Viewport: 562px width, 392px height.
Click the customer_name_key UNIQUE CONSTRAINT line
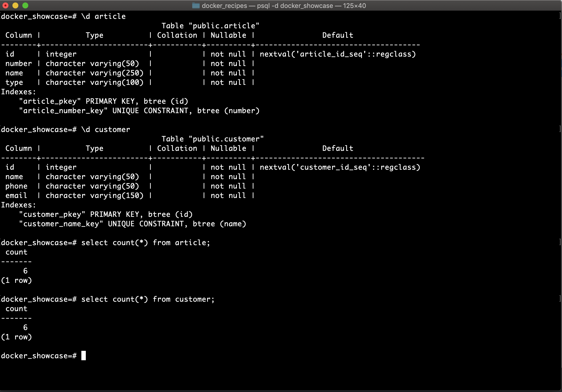[133, 224]
